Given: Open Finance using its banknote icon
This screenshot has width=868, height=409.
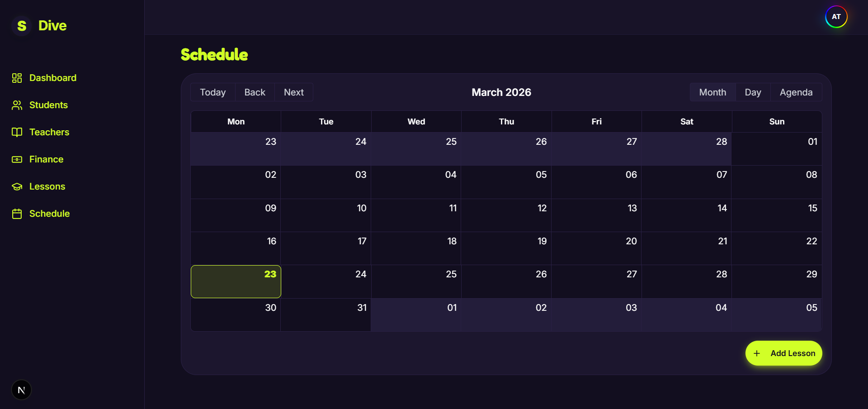Looking at the screenshot, I should [17, 159].
